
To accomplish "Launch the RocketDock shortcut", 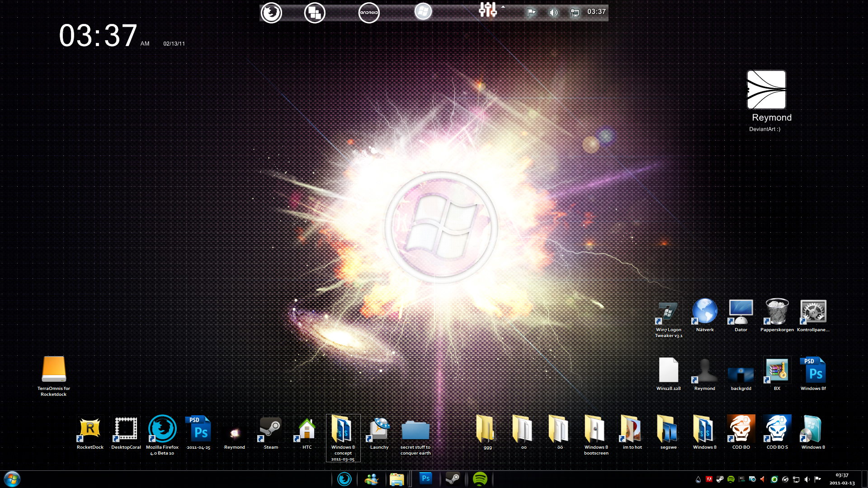I will [x=90, y=429].
